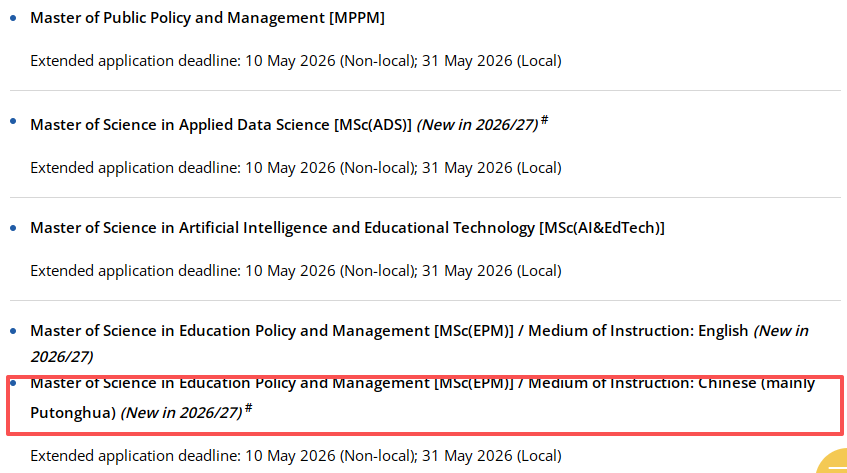Click "New in 2026/27" label after Putonghua
The width and height of the screenshot is (847, 473).
[x=181, y=412]
